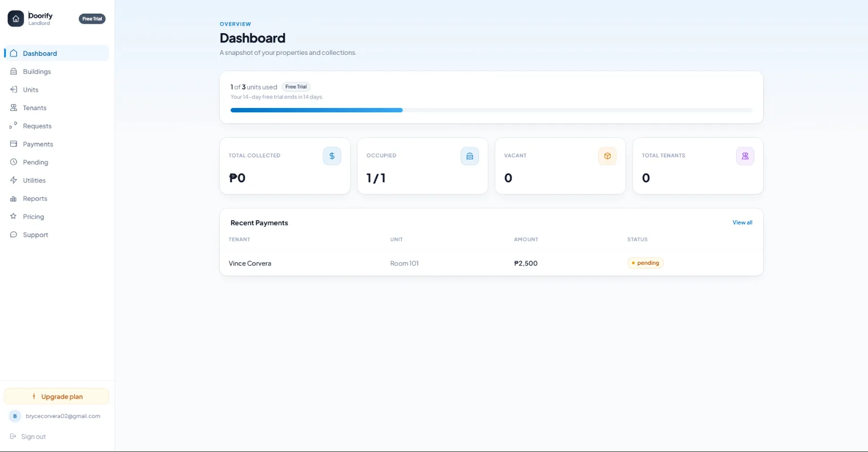Click the UNIT column header
868x452 pixels.
pyautogui.click(x=397, y=239)
